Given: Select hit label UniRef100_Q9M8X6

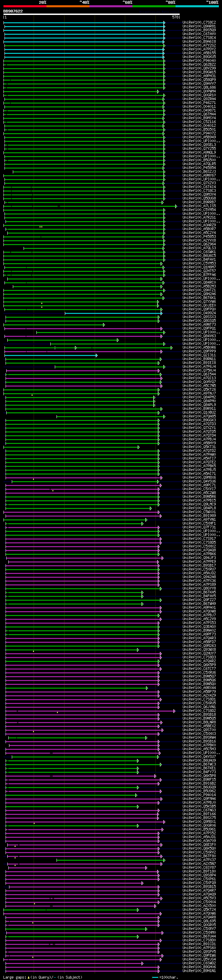Looking at the screenshot, I should coord(199,477).
